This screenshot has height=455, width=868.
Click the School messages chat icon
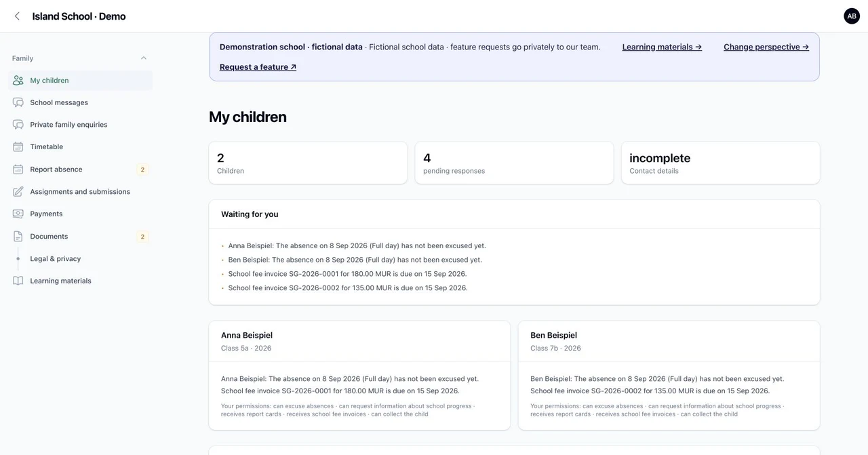point(18,102)
